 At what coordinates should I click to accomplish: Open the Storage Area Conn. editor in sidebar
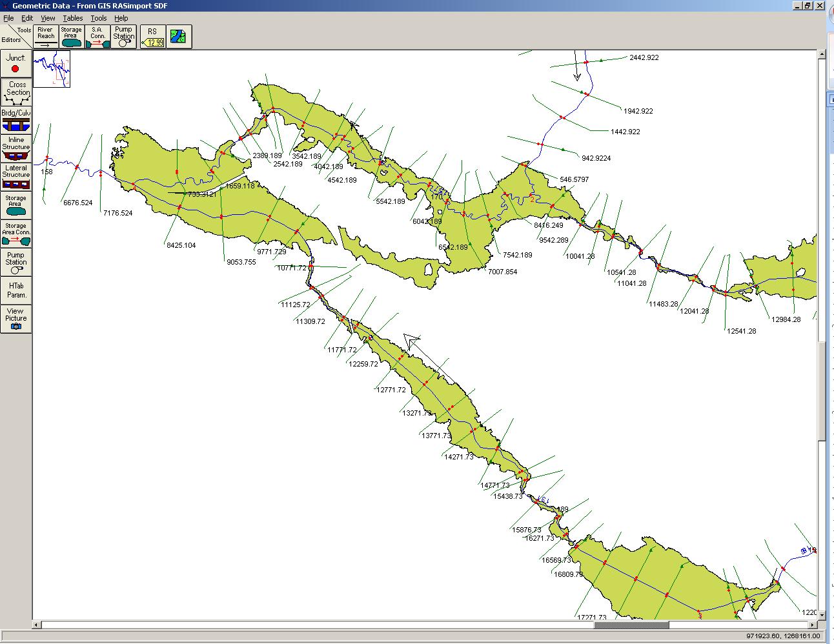(15, 233)
